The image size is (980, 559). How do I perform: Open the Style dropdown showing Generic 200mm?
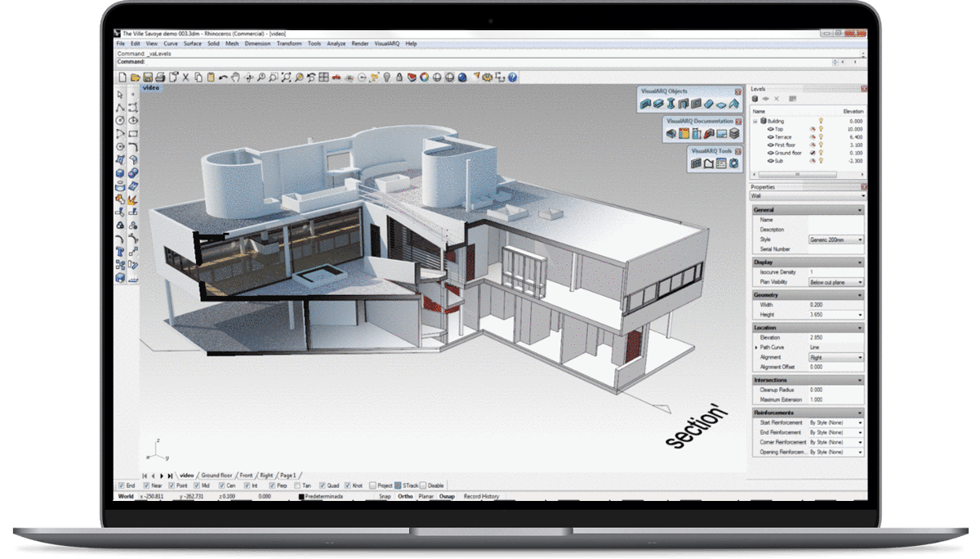836,239
